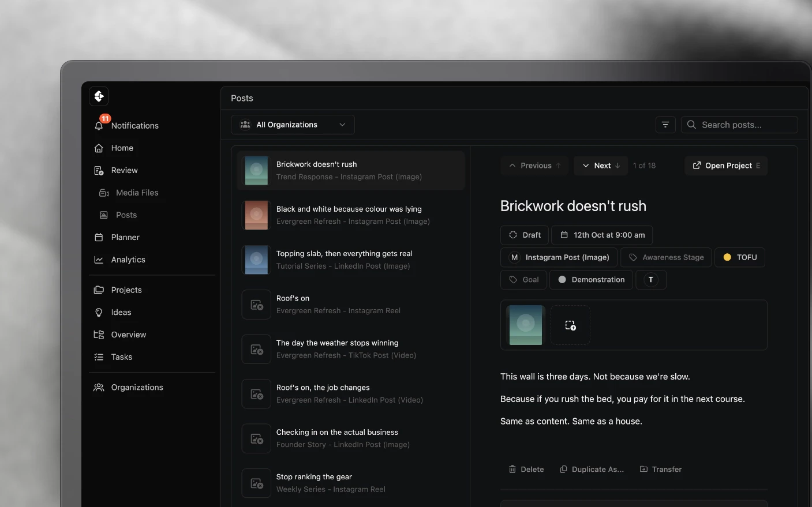Screen dimensions: 812x507
Task: Select 'Stop ranking the gear' post
Action: [x=350, y=483]
